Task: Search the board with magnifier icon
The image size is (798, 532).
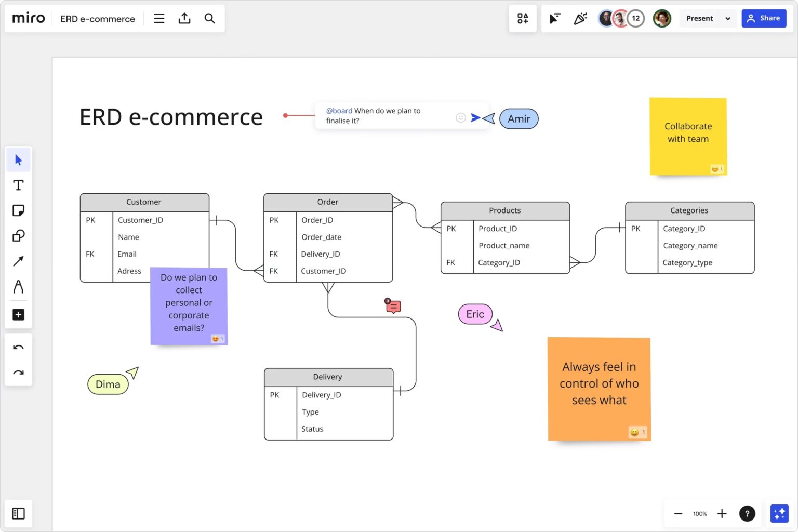Action: click(x=209, y=19)
